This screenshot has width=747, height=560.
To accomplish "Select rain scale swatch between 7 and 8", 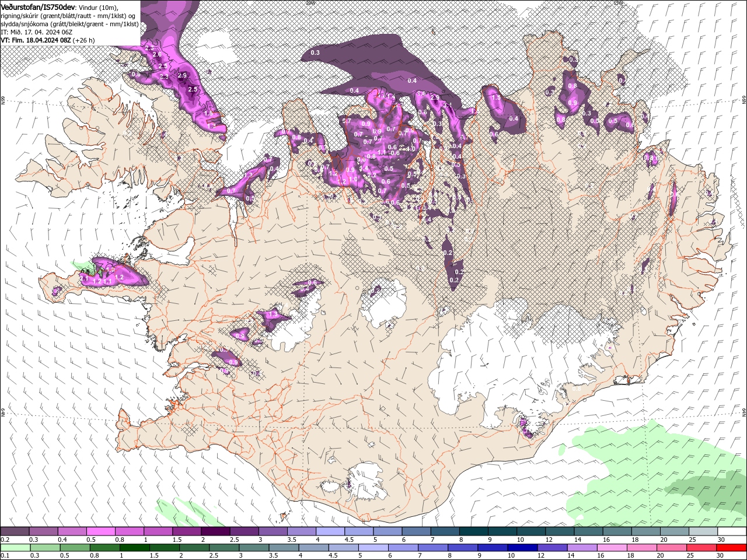I will point(433,547).
